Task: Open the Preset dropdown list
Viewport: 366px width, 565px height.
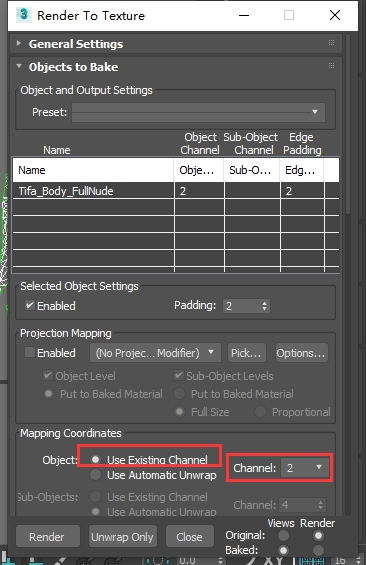Action: 198,112
